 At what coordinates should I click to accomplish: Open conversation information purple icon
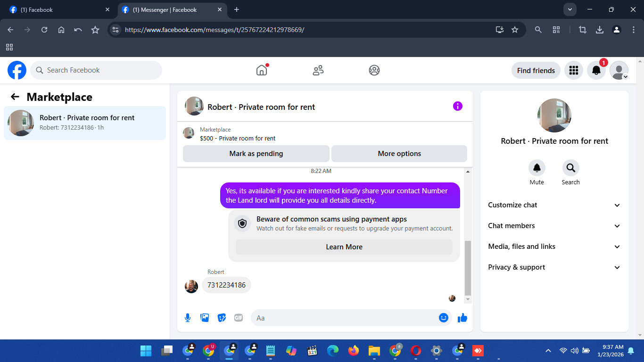pos(458,106)
